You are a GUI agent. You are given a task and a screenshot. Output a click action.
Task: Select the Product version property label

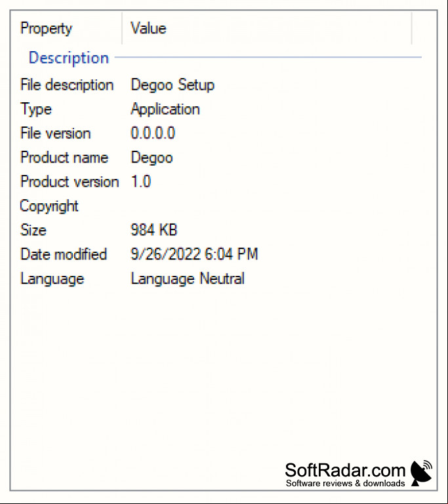click(70, 182)
